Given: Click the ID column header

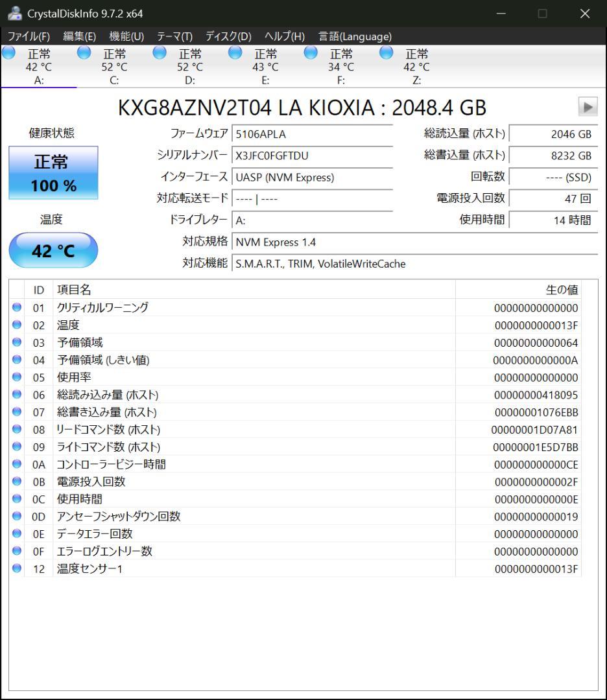Looking at the screenshot, I should click(39, 290).
